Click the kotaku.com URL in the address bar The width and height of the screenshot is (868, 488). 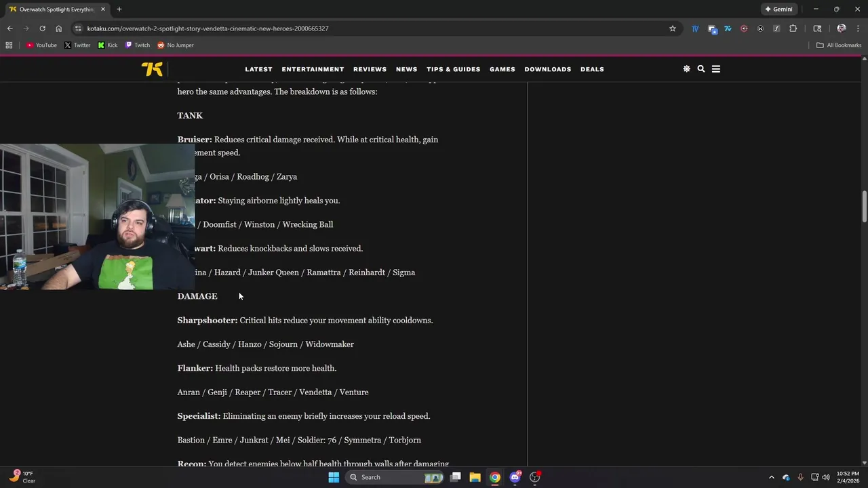(208, 28)
